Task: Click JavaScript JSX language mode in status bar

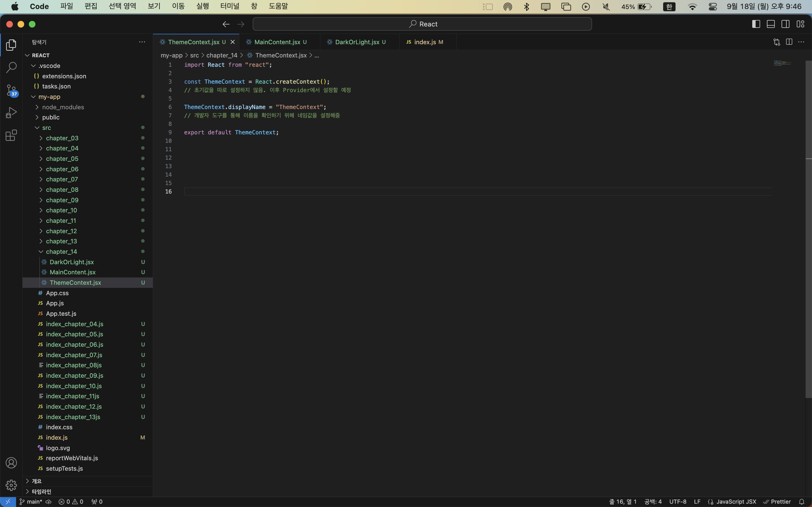Action: [736, 502]
